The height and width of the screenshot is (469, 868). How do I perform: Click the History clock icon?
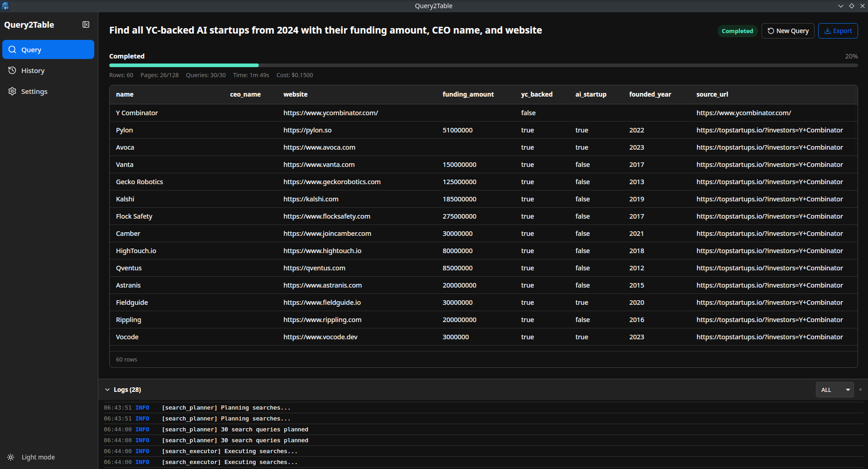click(12, 70)
